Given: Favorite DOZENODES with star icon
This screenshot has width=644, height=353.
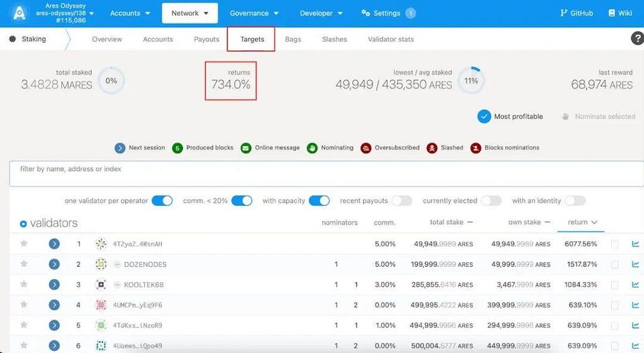Looking at the screenshot, I should tap(24, 264).
